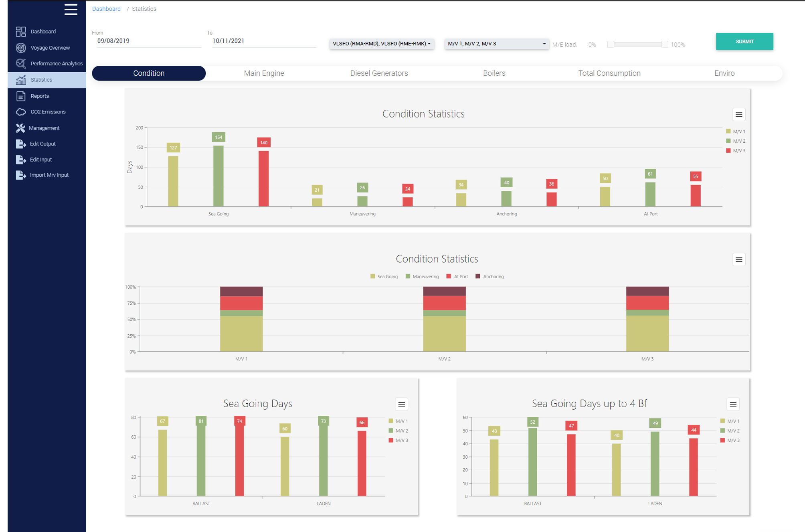The height and width of the screenshot is (532, 805).
Task: Open Reports document icon
Action: click(21, 96)
